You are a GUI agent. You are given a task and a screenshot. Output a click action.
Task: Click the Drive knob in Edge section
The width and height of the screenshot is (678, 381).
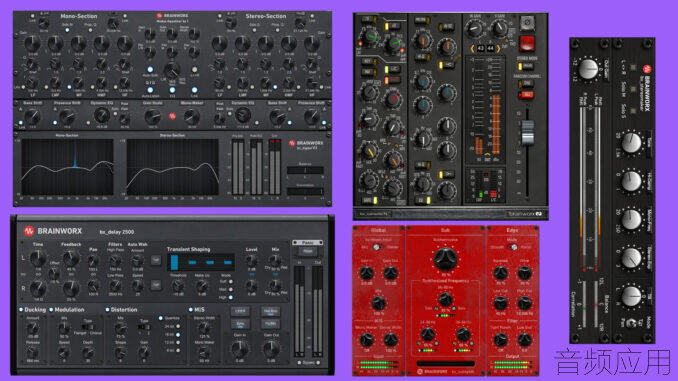pos(524,273)
